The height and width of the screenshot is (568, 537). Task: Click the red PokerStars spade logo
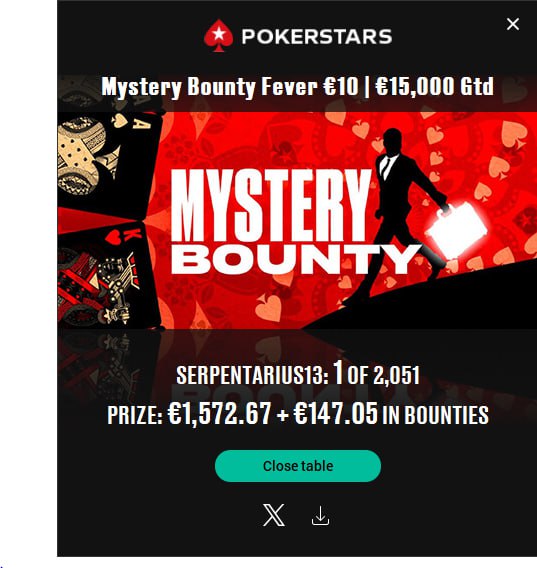218,36
